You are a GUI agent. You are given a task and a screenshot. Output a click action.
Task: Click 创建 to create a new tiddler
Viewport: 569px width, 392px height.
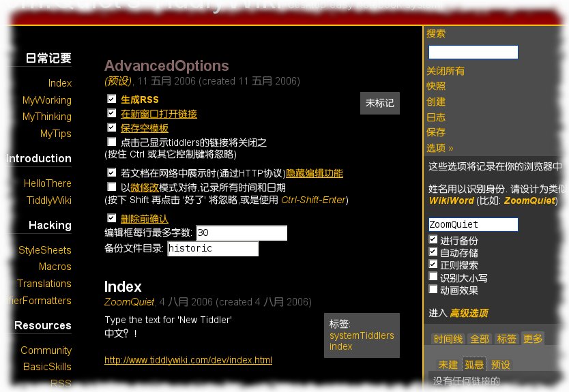436,102
